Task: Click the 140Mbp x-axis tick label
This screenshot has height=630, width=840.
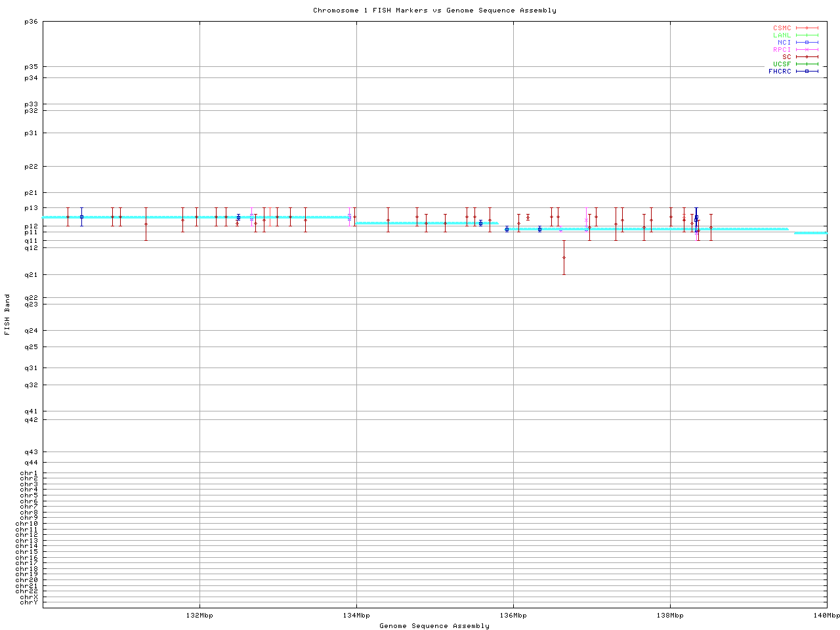Action: (x=826, y=616)
